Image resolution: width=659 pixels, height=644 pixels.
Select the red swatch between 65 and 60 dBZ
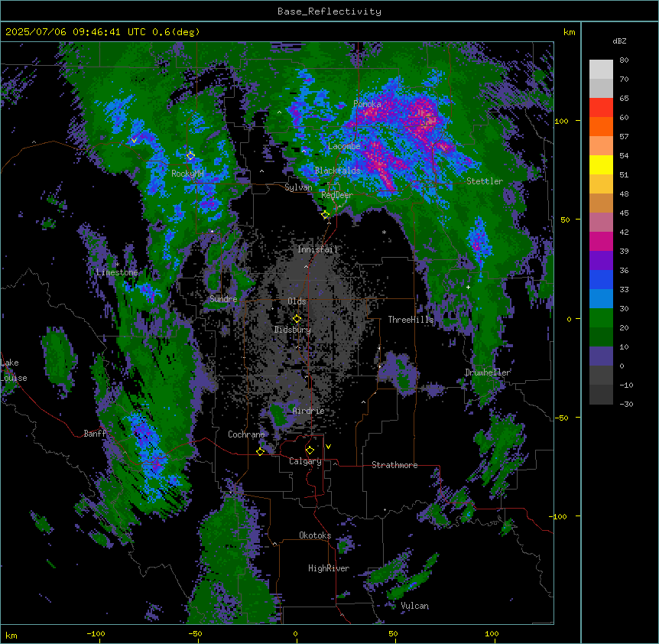(x=601, y=108)
